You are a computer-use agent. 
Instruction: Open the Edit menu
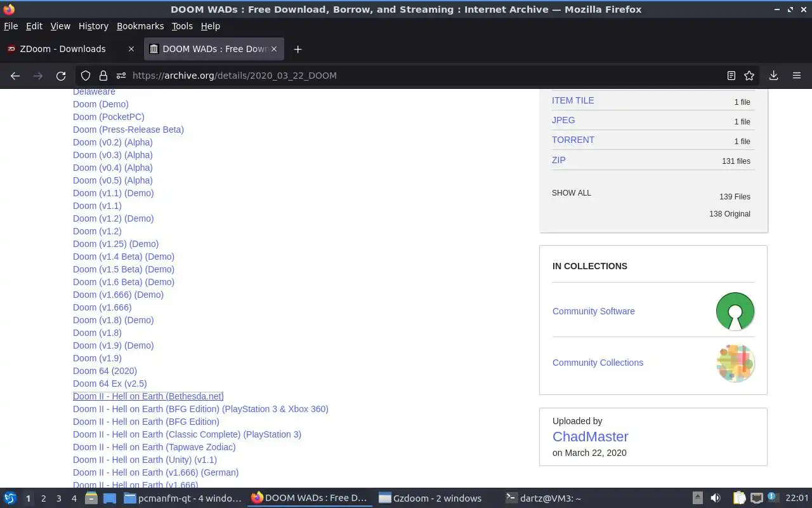point(34,26)
